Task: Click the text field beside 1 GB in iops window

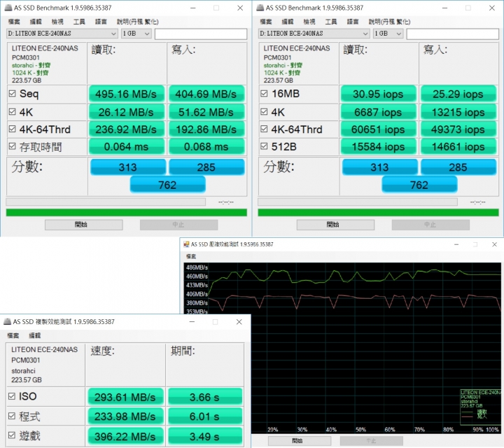Action: coord(453,34)
